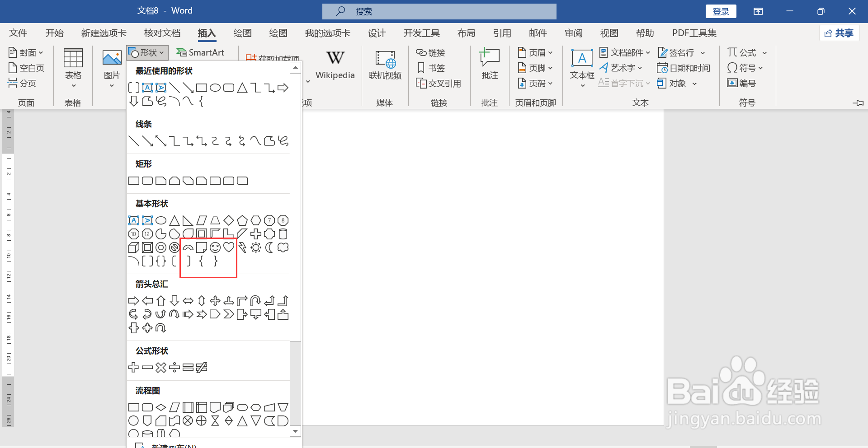Open the Table dropdown
Image resolution: width=868 pixels, height=448 pixels.
point(73,68)
